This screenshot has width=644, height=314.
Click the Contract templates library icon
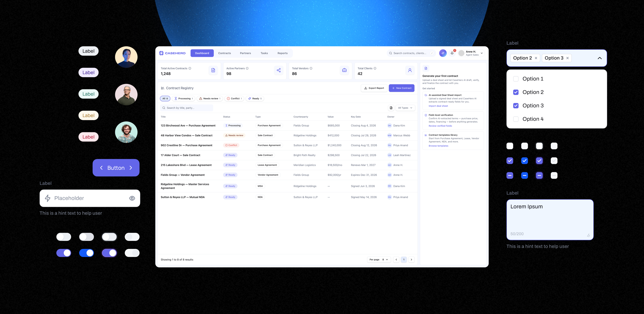[x=426, y=135]
